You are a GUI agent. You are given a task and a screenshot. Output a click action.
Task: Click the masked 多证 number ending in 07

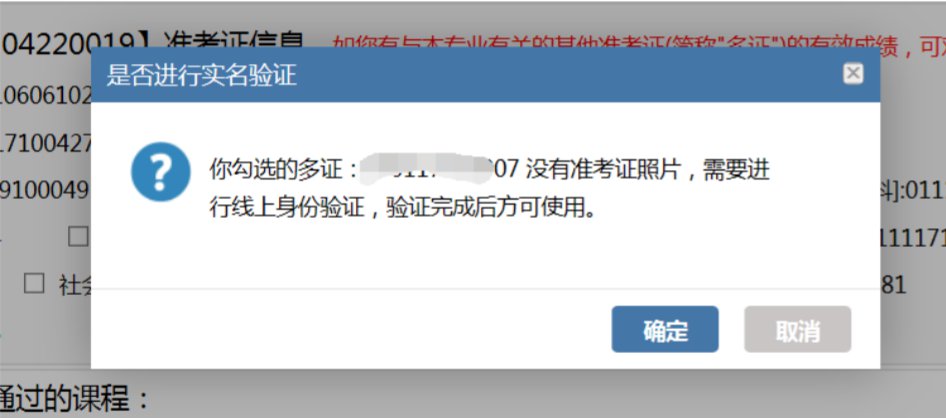point(438,169)
